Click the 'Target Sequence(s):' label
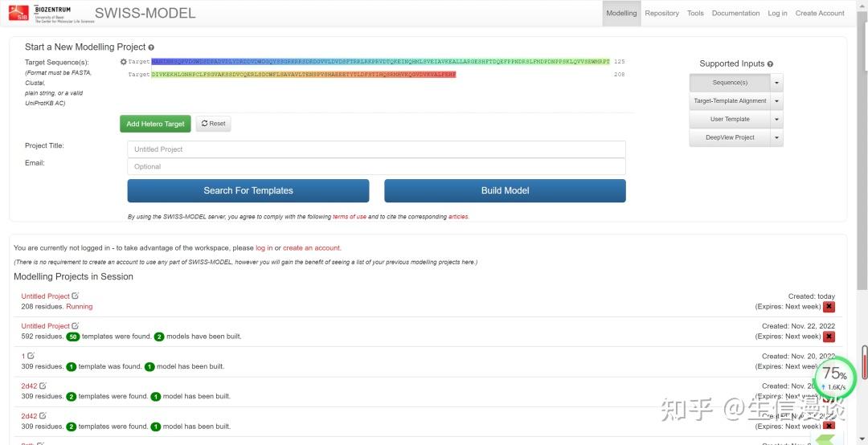Screen dimensions: 868x445 (56, 63)
